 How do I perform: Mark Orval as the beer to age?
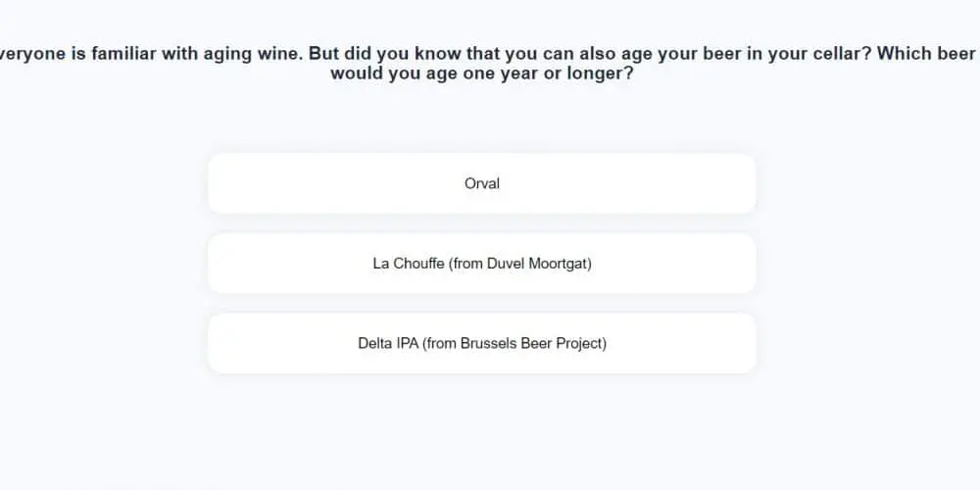coord(482,183)
